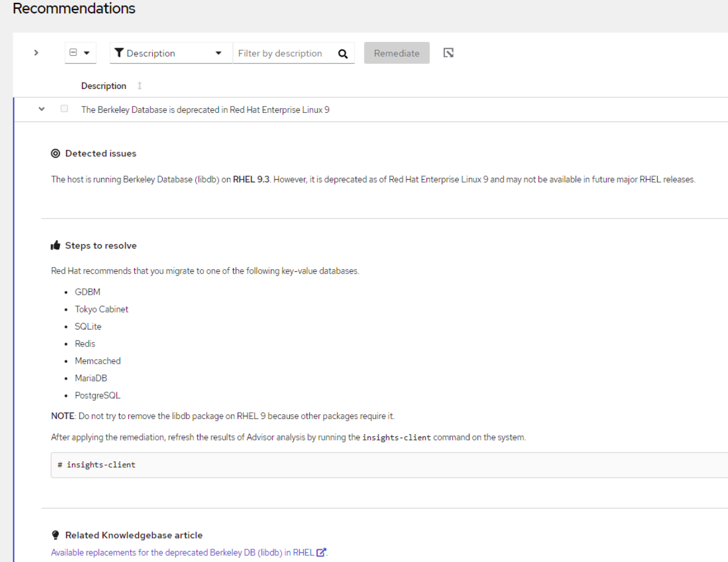
Task: Click the lightbulb Knowledgebase article icon
Action: coord(56,535)
